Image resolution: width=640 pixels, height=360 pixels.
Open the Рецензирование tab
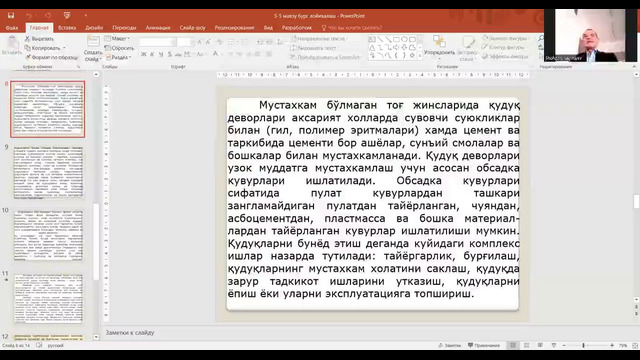[x=235, y=28]
